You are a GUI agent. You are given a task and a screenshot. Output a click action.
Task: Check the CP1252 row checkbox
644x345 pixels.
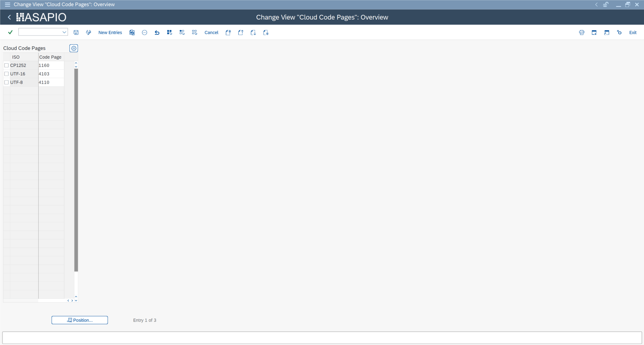[x=6, y=65]
